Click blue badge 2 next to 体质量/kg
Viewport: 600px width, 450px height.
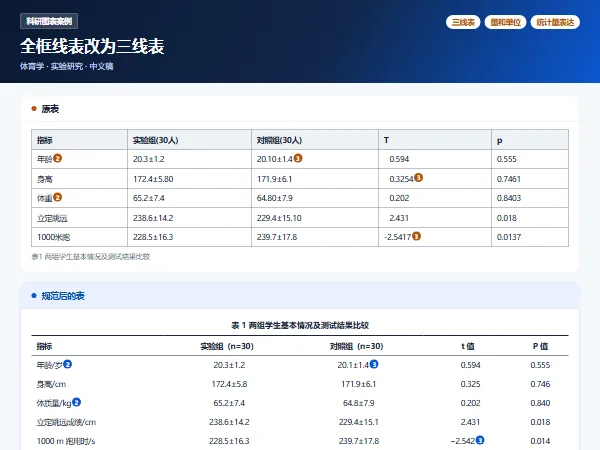[x=76, y=402]
